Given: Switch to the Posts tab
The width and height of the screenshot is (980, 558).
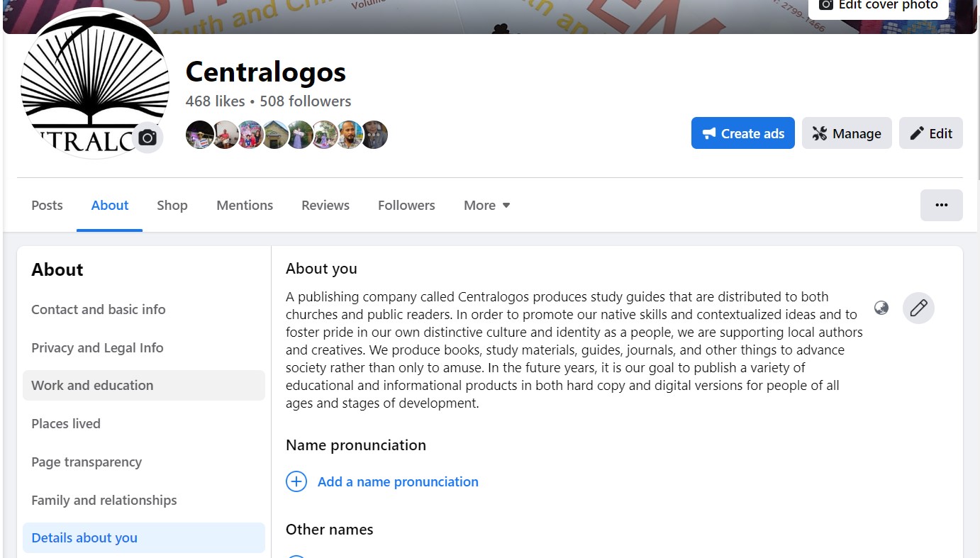Looking at the screenshot, I should pyautogui.click(x=47, y=206).
